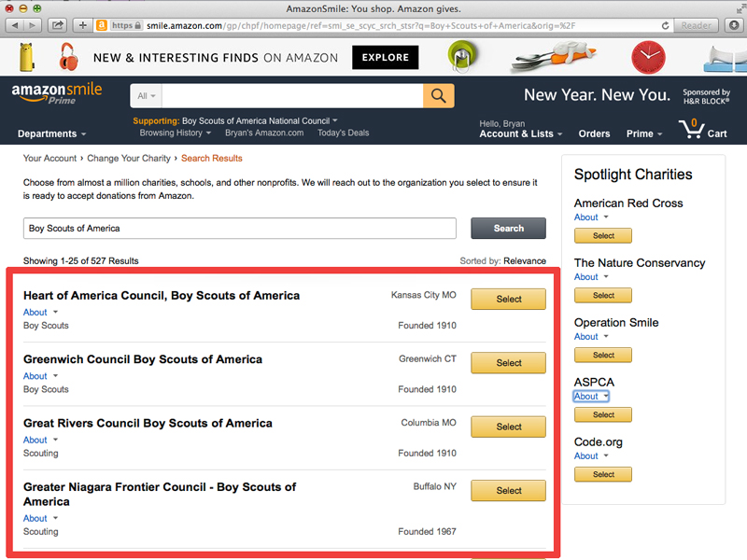
Task: Click the EXPLORE button in banner
Action: (386, 58)
